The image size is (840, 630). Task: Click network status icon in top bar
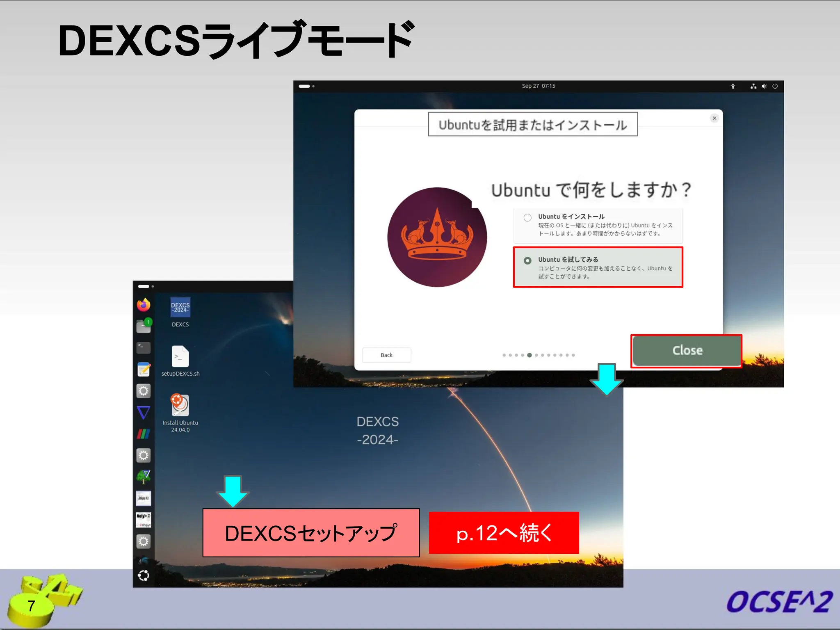point(753,86)
